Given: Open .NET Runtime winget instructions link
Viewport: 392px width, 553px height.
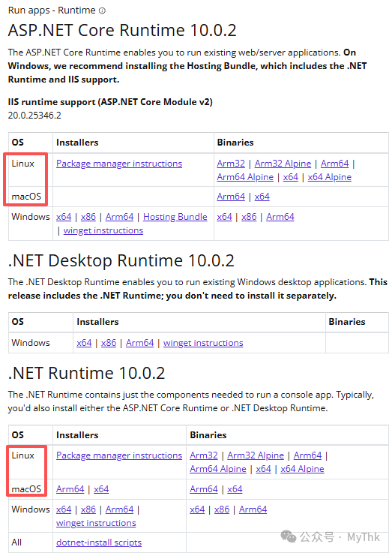Looking at the screenshot, I should tap(96, 523).
